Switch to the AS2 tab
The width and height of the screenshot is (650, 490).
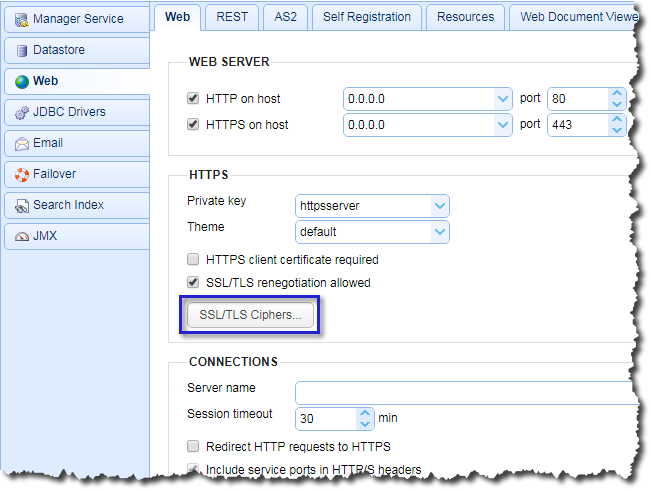[285, 17]
